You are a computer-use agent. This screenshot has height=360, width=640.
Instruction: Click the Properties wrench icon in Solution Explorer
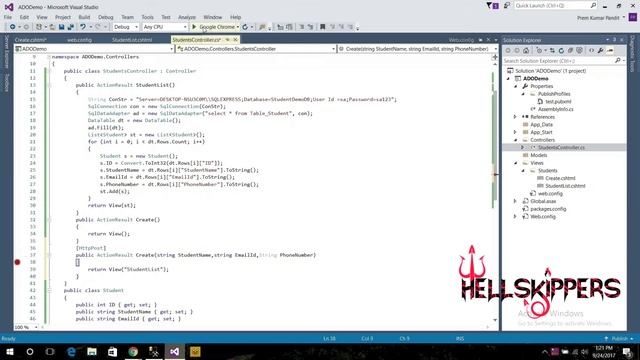600,51
